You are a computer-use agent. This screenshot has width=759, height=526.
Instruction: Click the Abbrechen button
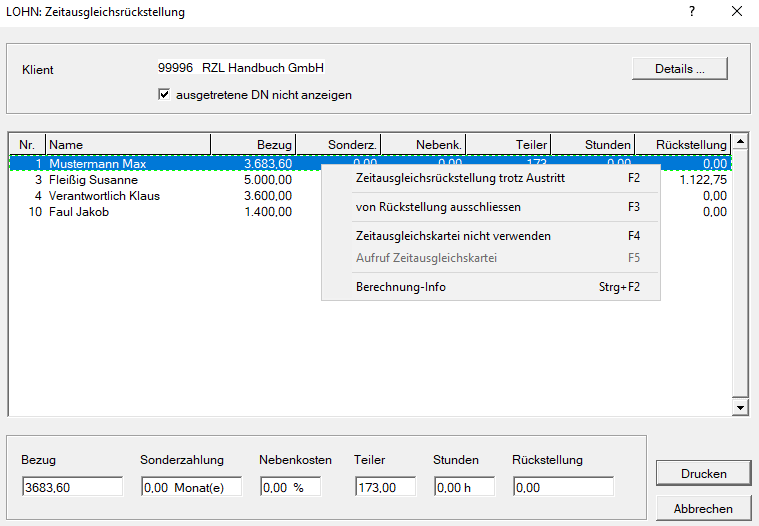[702, 508]
